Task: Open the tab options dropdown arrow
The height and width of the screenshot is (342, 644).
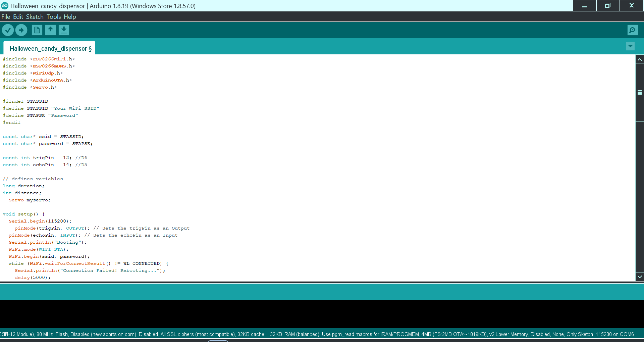Action: (x=631, y=46)
